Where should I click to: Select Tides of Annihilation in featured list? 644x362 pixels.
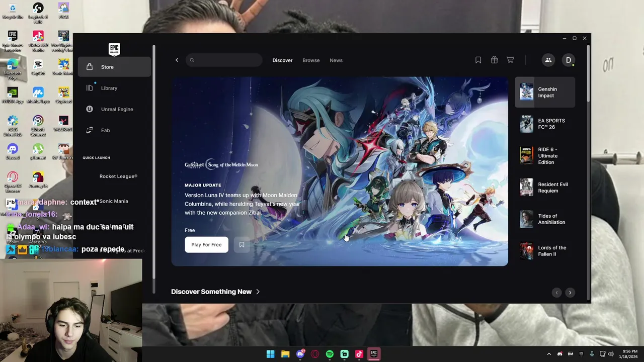click(x=545, y=219)
